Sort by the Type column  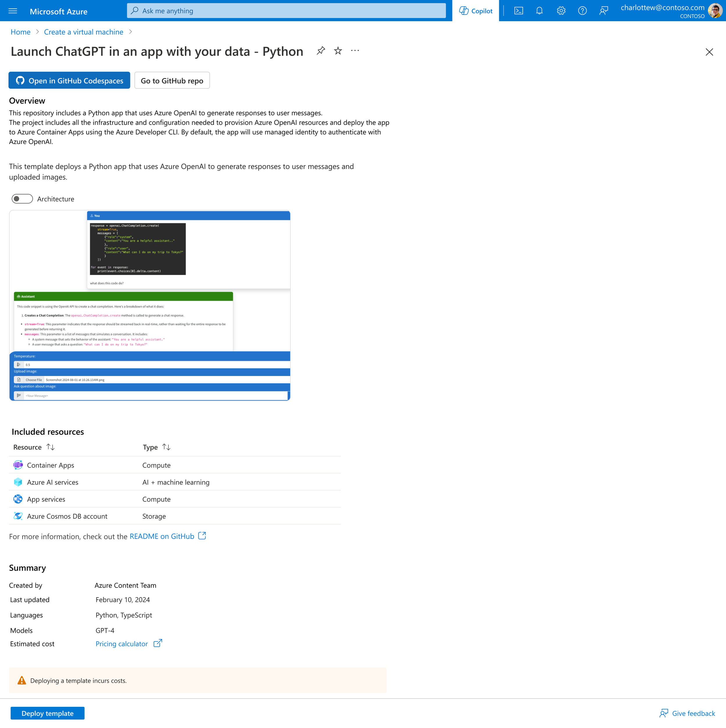[x=166, y=447]
